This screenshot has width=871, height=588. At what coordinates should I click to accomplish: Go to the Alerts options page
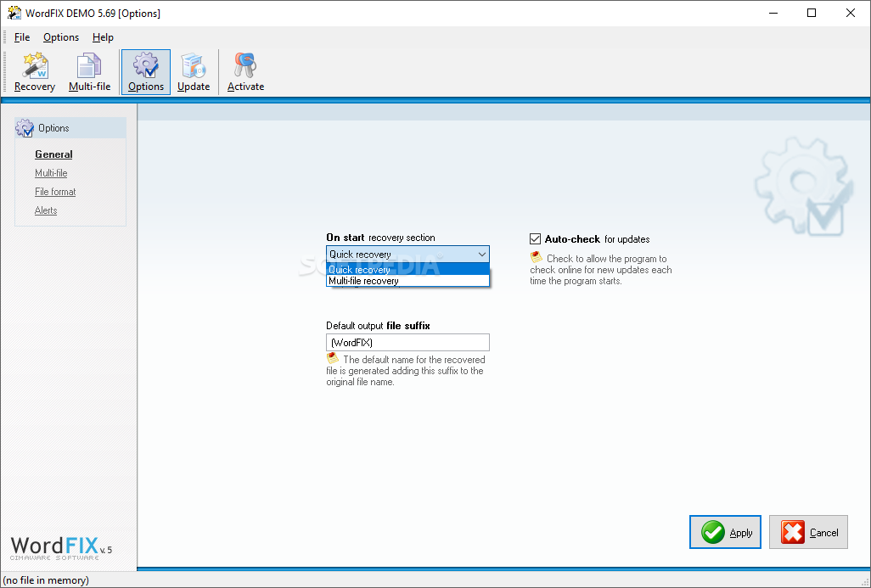coord(46,210)
